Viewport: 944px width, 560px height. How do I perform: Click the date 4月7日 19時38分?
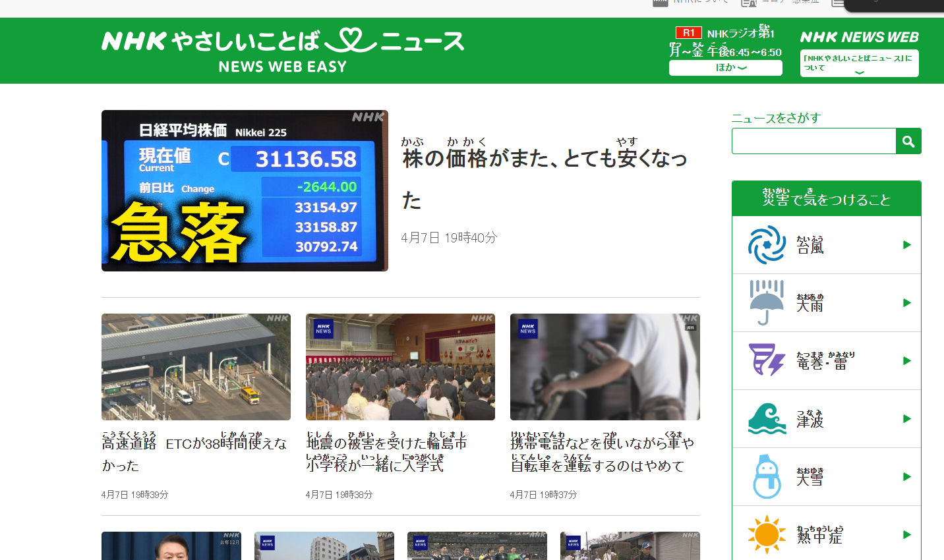[339, 494]
